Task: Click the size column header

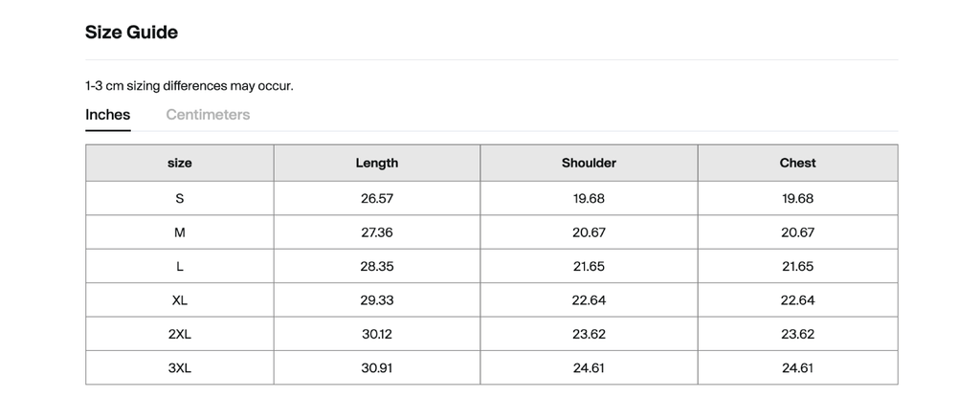Action: (x=180, y=163)
